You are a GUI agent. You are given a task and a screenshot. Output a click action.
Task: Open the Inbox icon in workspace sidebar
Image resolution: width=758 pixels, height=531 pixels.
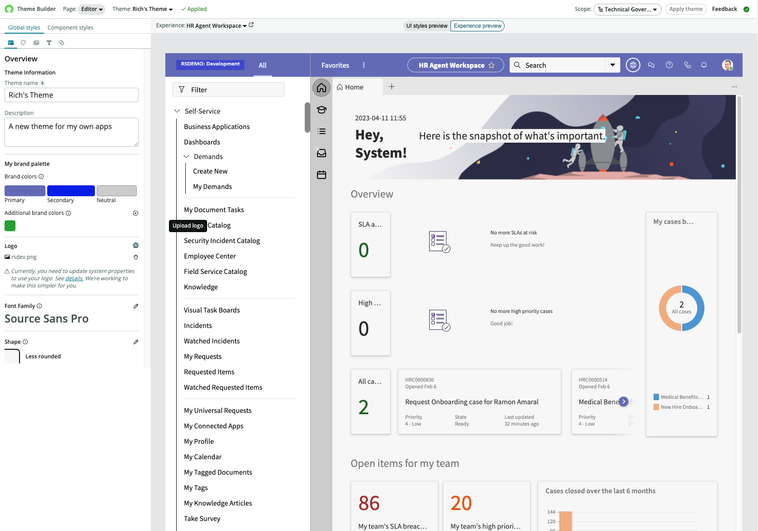tap(321, 153)
